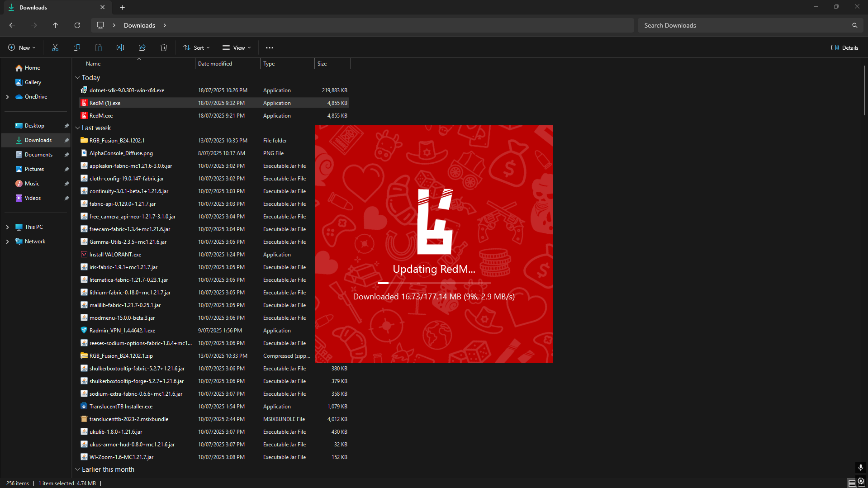868x488 pixels.
Task: Click the Radmin_VPN_1.4.4642.1.exe shield icon
Action: [84, 331]
